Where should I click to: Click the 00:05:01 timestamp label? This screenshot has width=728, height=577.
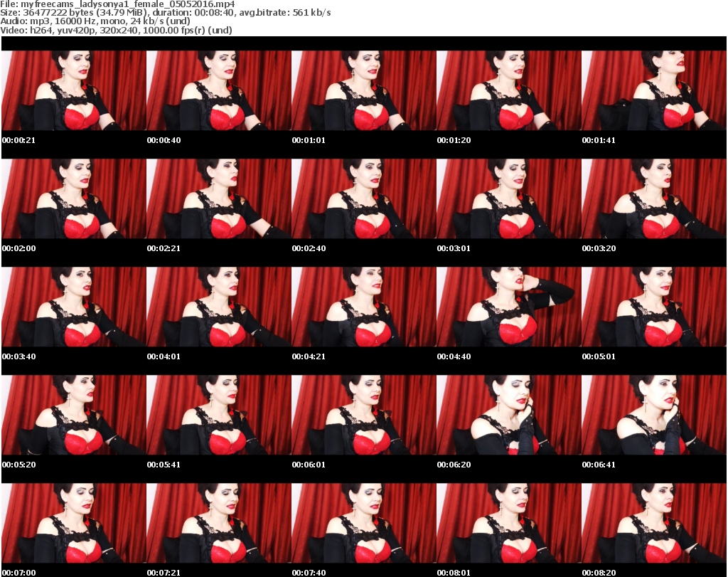point(599,356)
